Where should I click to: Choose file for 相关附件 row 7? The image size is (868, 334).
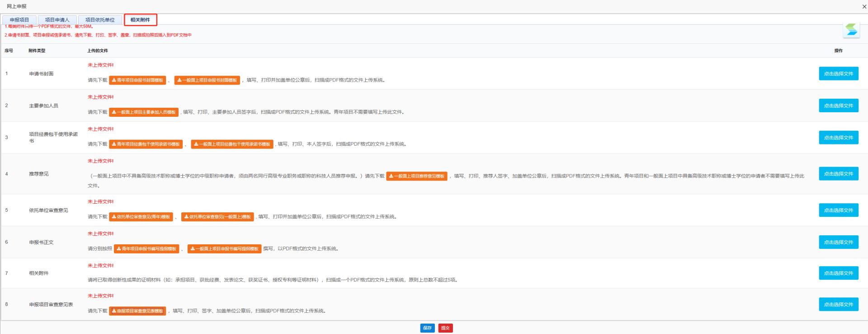coord(838,273)
